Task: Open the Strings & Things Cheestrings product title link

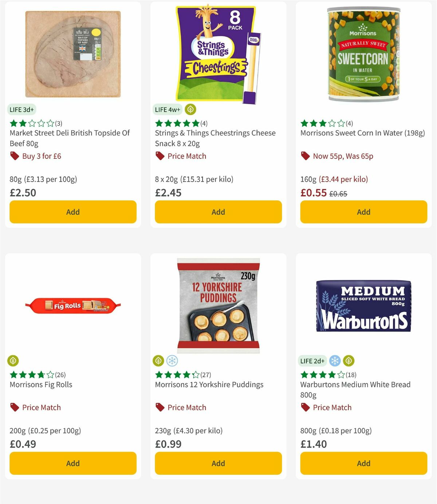Action: (x=215, y=138)
